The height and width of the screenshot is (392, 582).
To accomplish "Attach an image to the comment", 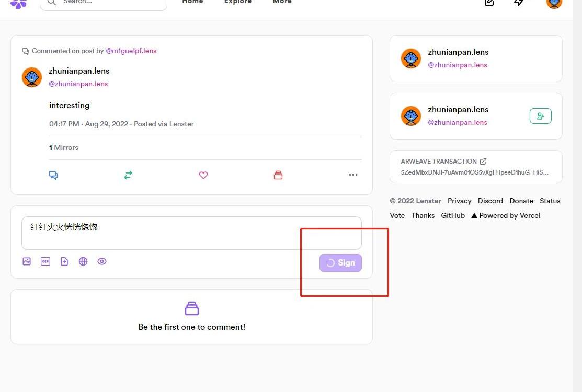I will pyautogui.click(x=27, y=261).
